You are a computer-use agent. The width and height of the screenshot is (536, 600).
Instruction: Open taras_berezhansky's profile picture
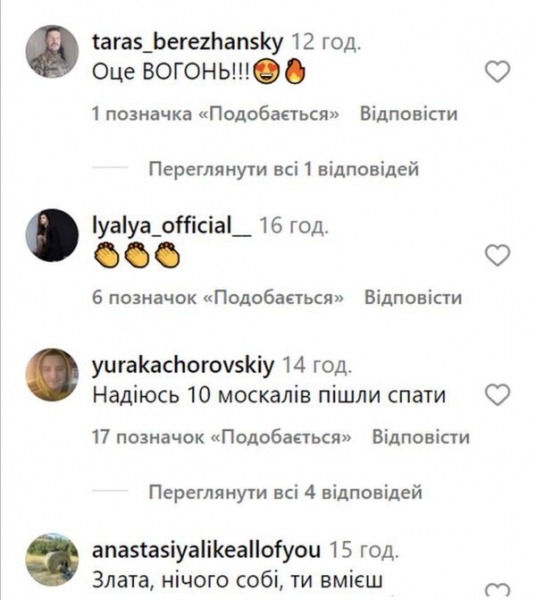pos(52,52)
